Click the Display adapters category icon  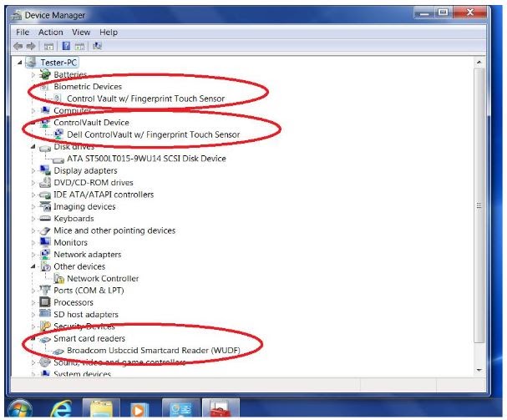click(45, 170)
